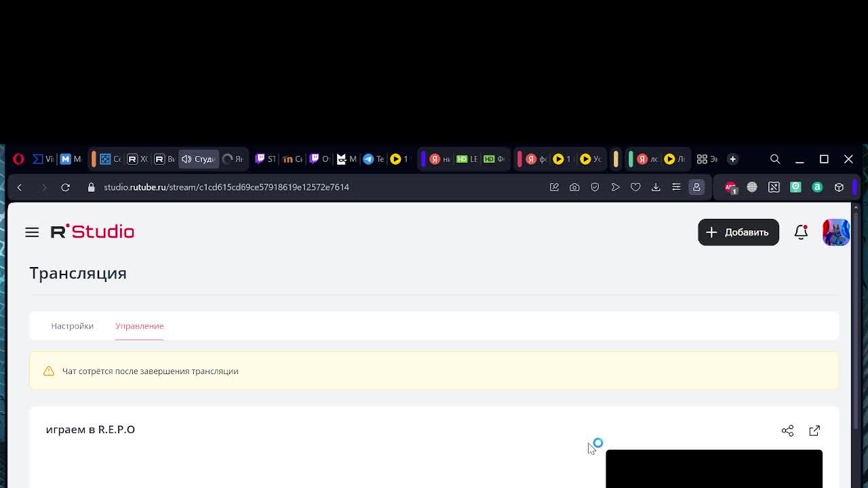This screenshot has height=488, width=868.
Task: Open the R Studio hamburger menu
Action: pos(32,232)
